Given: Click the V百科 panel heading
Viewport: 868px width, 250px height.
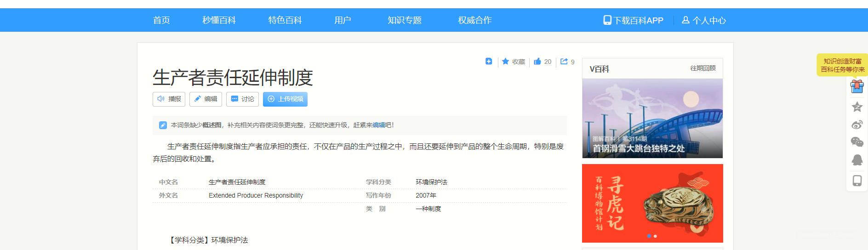Looking at the screenshot, I should click(x=600, y=69).
